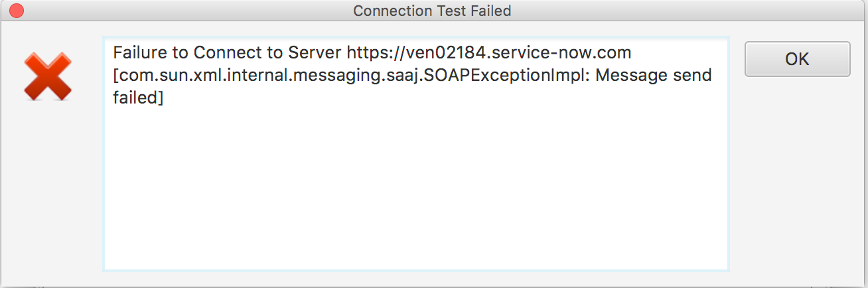Click the OK button
This screenshot has width=868, height=288.
click(x=797, y=59)
